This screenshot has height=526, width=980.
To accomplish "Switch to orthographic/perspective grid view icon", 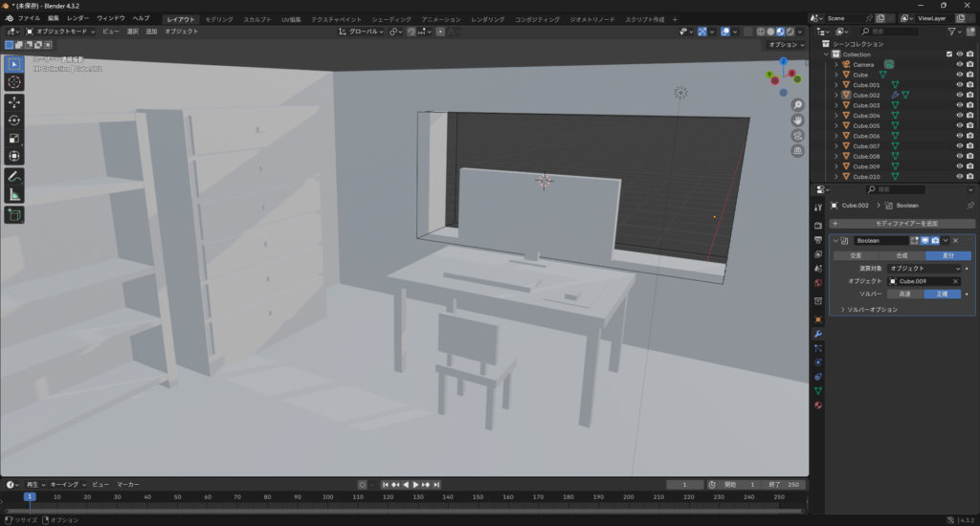I will coord(797,151).
